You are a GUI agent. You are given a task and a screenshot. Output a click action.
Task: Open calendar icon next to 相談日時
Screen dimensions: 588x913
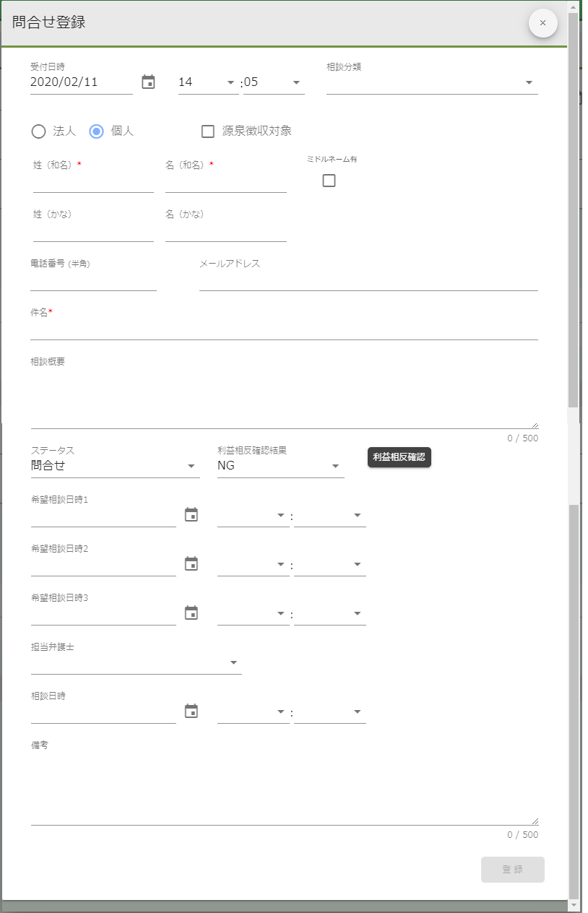point(191,711)
